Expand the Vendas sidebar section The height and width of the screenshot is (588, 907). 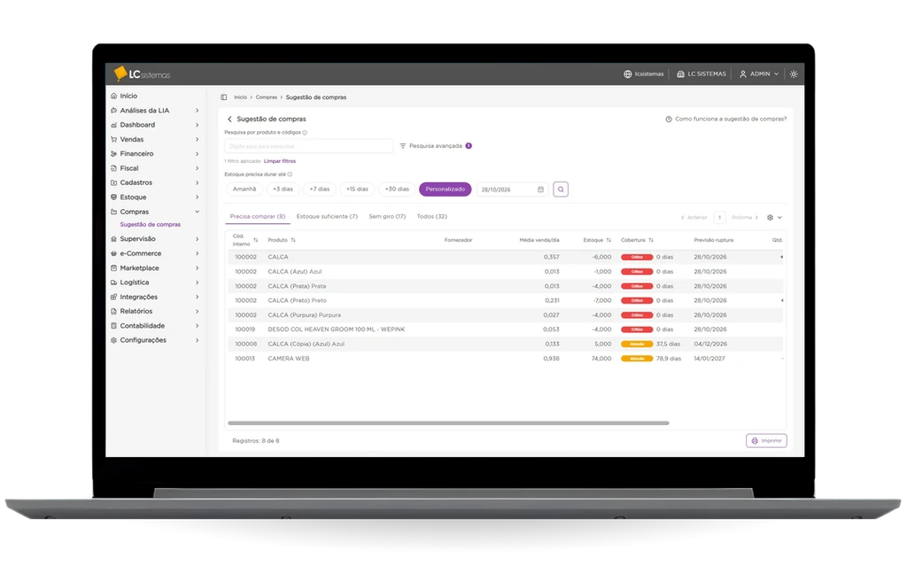[155, 139]
